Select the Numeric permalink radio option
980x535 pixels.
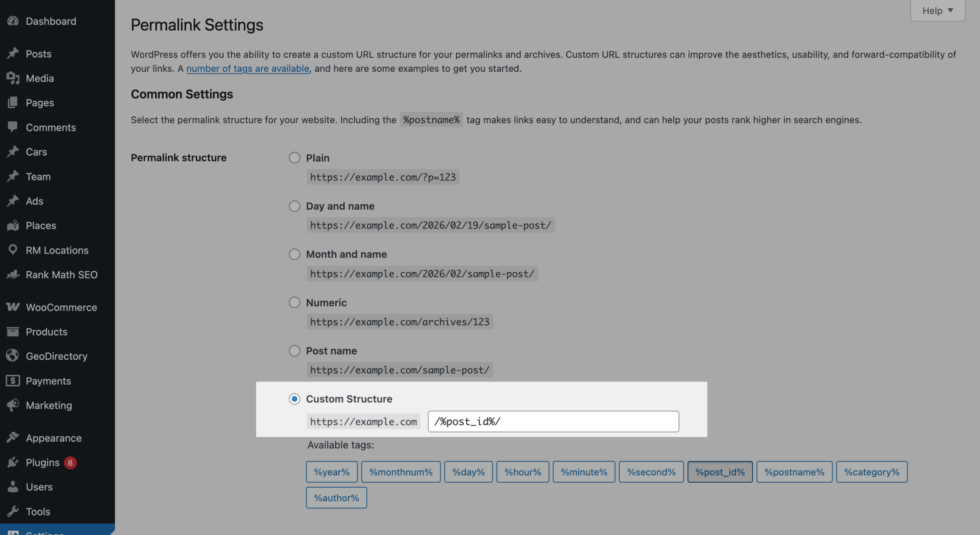tap(294, 302)
